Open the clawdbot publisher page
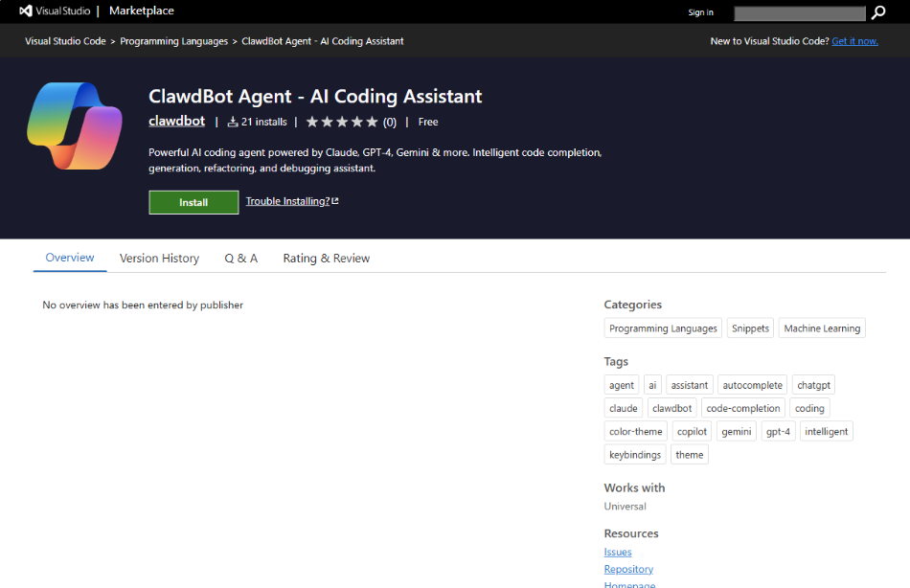 coord(176,121)
